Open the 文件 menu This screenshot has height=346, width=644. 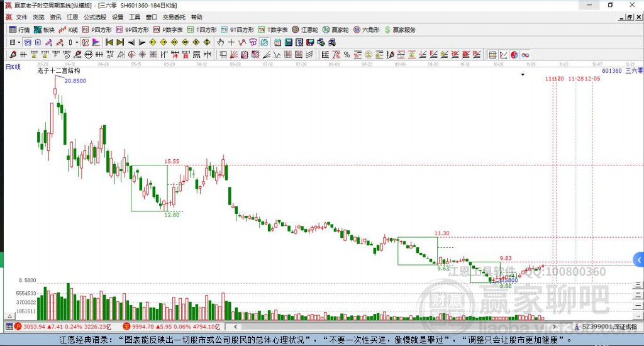tap(21, 17)
